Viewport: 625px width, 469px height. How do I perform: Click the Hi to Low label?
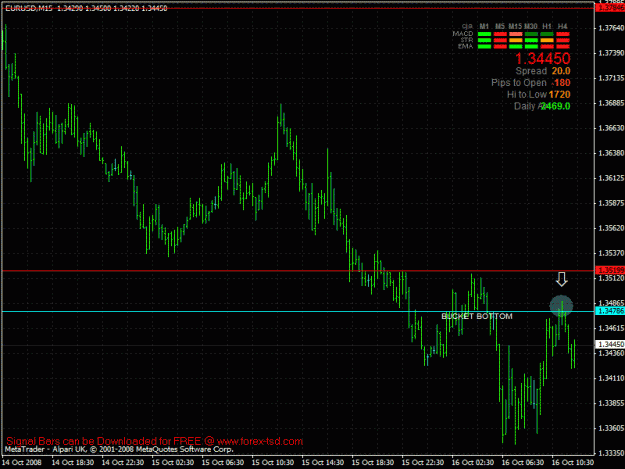tap(527, 94)
